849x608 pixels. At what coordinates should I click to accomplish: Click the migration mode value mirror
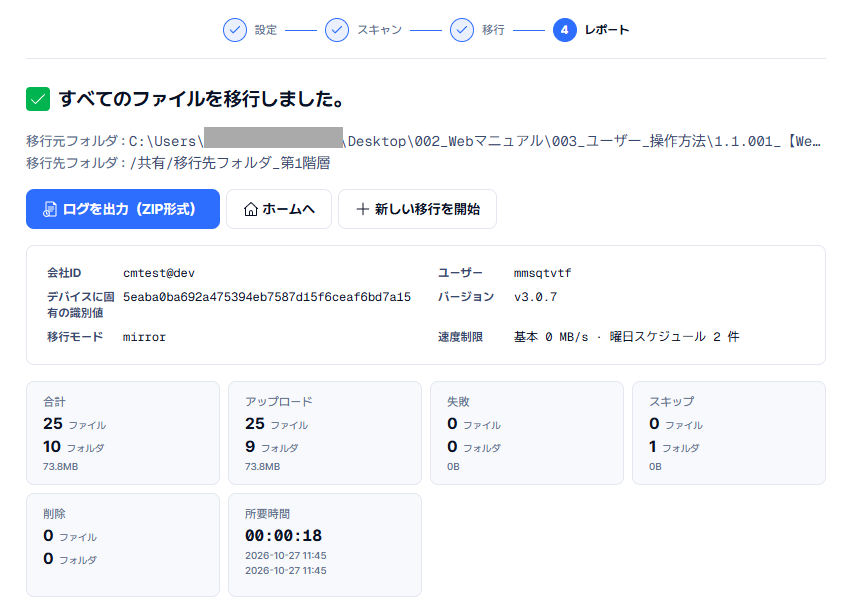point(144,337)
